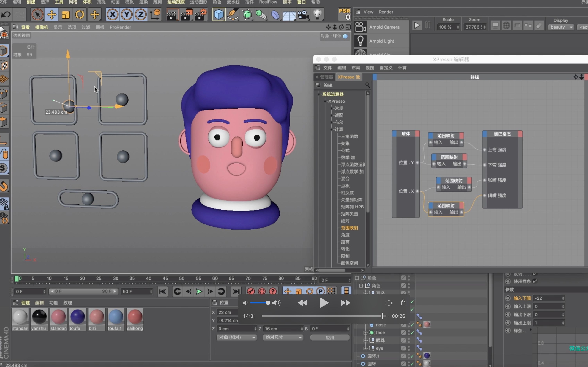Image resolution: width=588 pixels, height=367 pixels.
Task: Toggle the green check next to face object
Action: click(412, 333)
